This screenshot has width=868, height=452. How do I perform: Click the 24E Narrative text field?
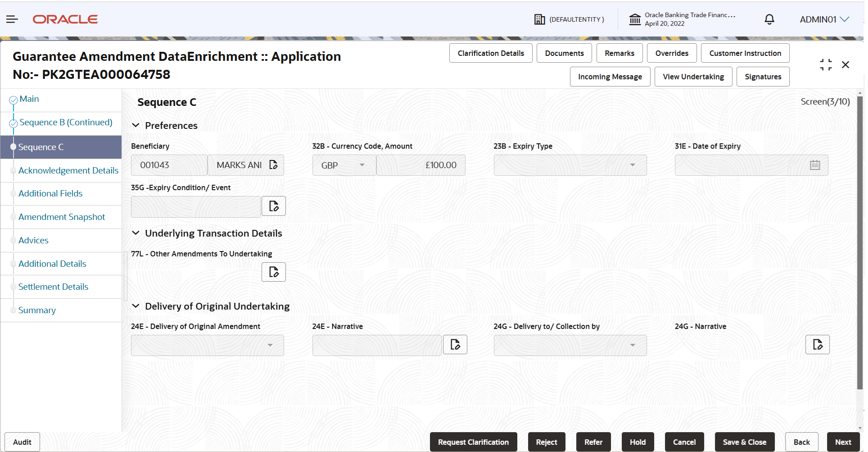point(377,345)
